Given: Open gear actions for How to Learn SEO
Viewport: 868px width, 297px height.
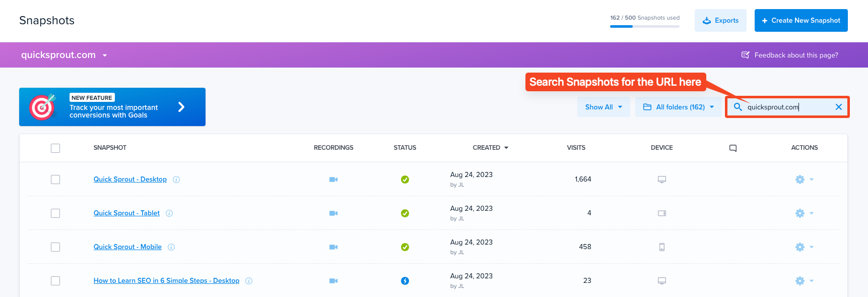Looking at the screenshot, I should coord(800,281).
